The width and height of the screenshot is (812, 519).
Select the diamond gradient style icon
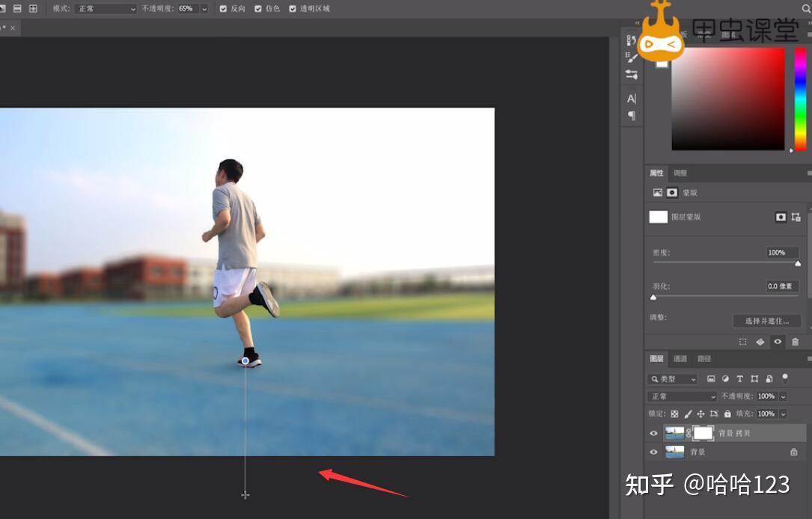tap(33, 9)
